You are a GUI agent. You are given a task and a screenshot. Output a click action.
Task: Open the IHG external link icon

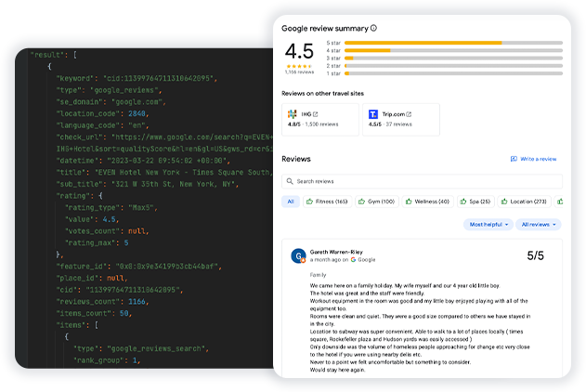tap(315, 114)
